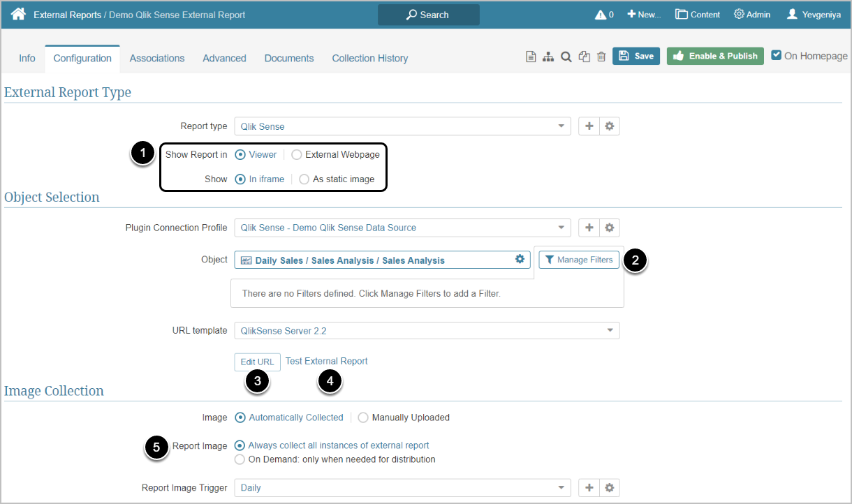
Task: Click the magnifier preview icon in toolbar
Action: (566, 57)
